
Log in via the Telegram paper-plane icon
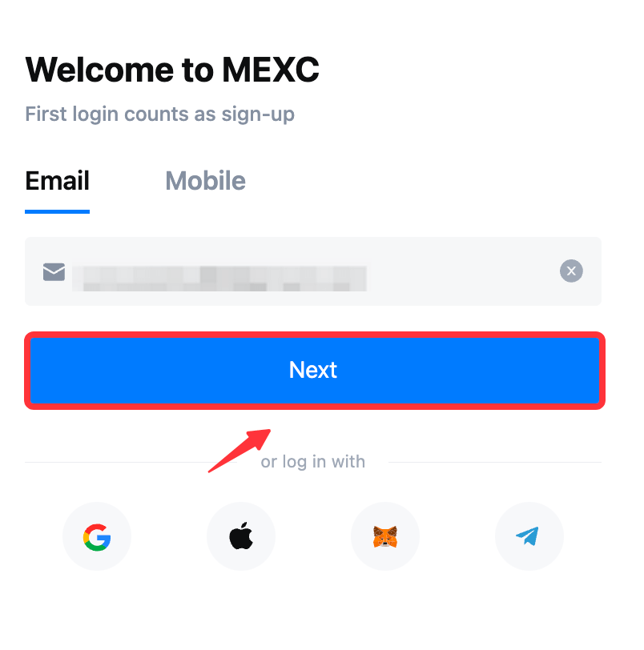click(529, 537)
